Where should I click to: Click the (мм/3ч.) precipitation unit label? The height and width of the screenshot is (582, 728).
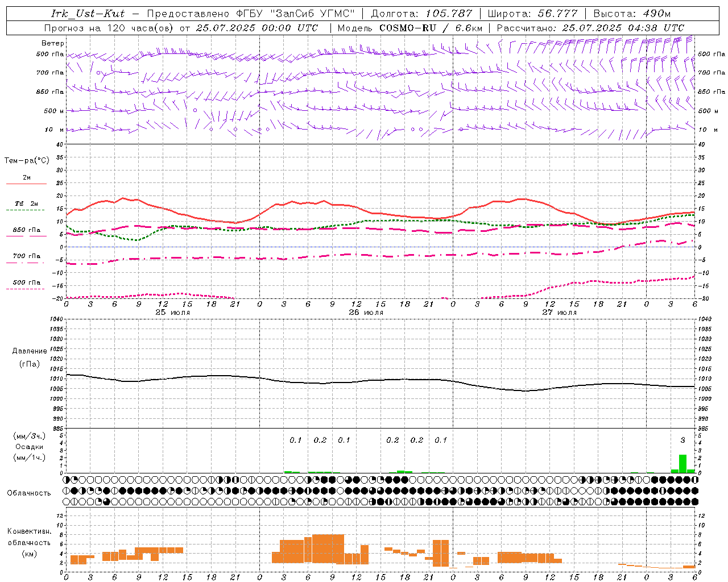[x=29, y=436]
